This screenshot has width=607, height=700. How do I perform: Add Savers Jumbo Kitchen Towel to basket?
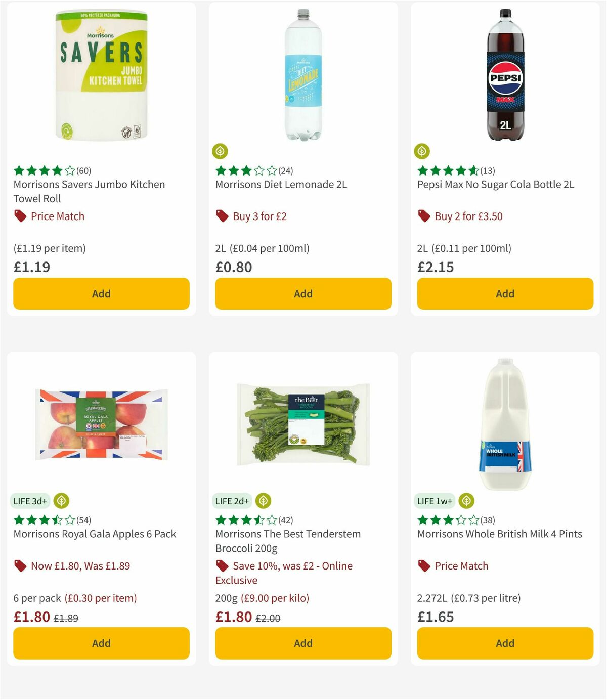pos(101,293)
